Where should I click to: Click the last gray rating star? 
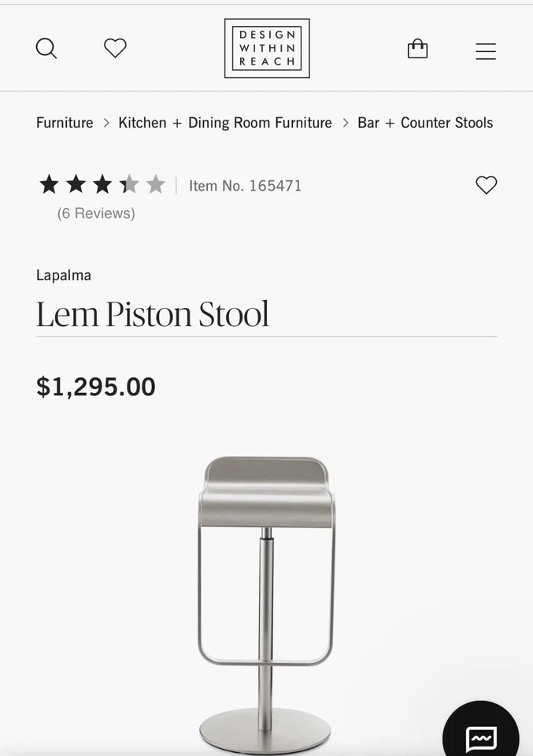pyautogui.click(x=156, y=185)
